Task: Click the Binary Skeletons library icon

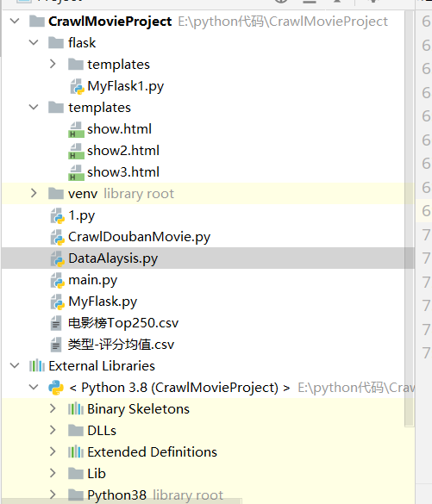Action: coord(76,409)
